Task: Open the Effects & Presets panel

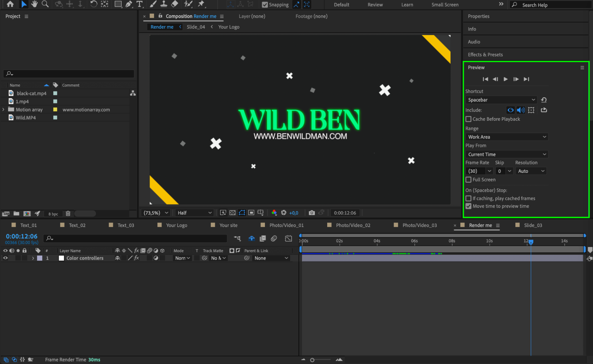Action: point(485,55)
